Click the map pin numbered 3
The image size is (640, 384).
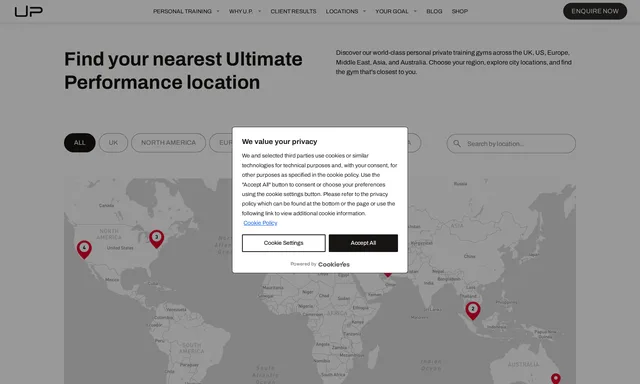(156, 239)
